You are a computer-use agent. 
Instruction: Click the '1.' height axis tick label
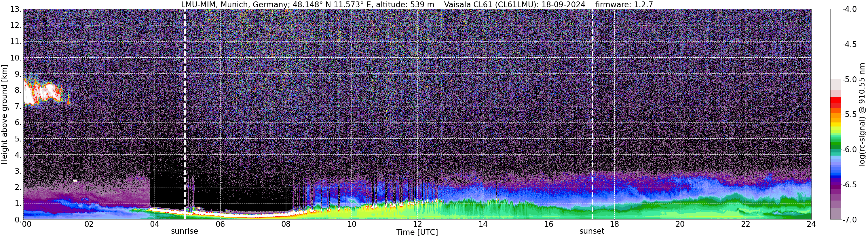coord(18,204)
